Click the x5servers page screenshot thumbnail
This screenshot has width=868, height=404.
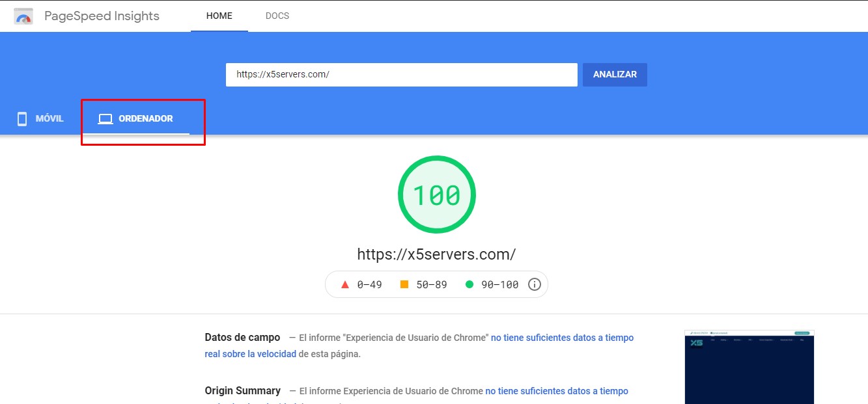749,367
